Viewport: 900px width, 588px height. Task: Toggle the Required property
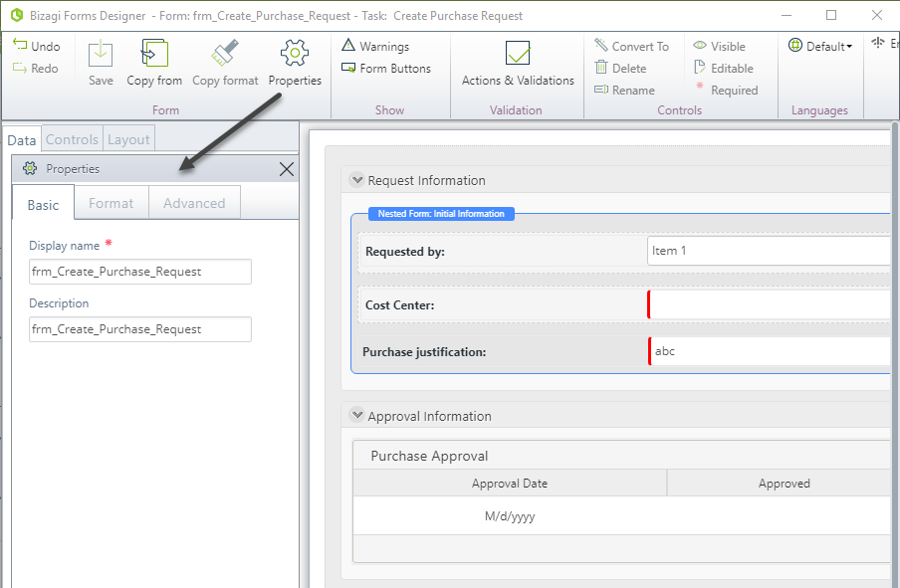[x=727, y=91]
